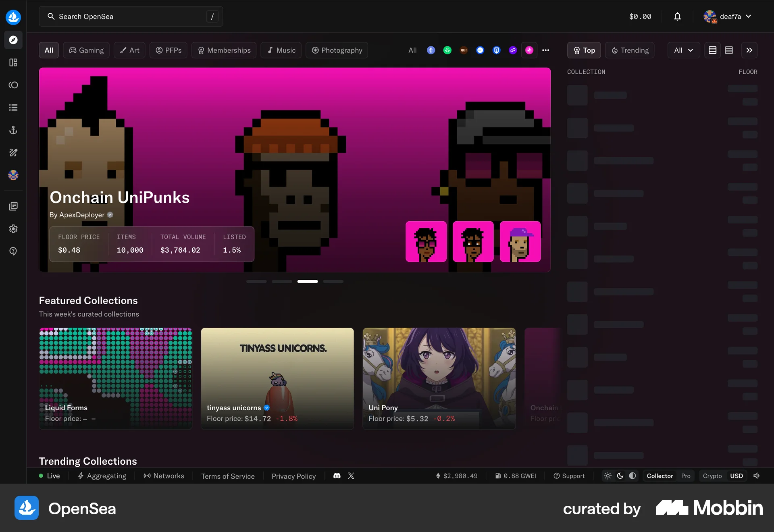Switch to the Trending tab
The width and height of the screenshot is (774, 532).
click(x=629, y=50)
